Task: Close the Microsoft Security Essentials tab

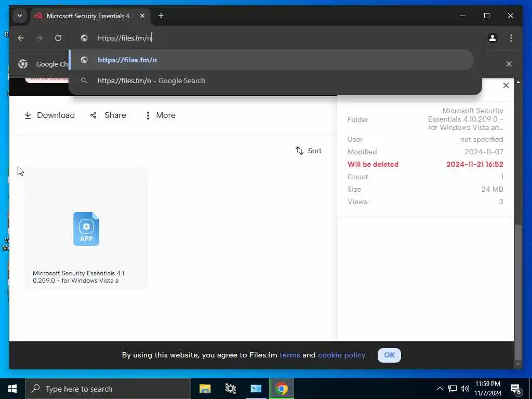Action: (142, 16)
